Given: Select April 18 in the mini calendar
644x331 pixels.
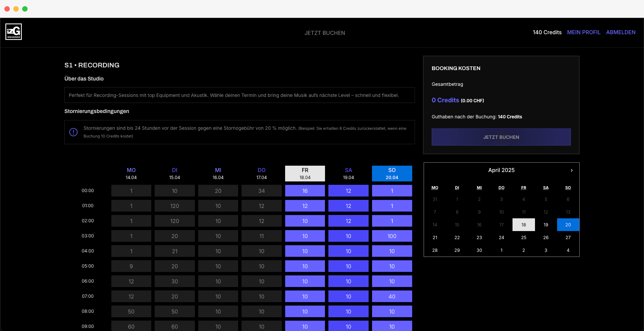Looking at the screenshot, I should (524, 225).
